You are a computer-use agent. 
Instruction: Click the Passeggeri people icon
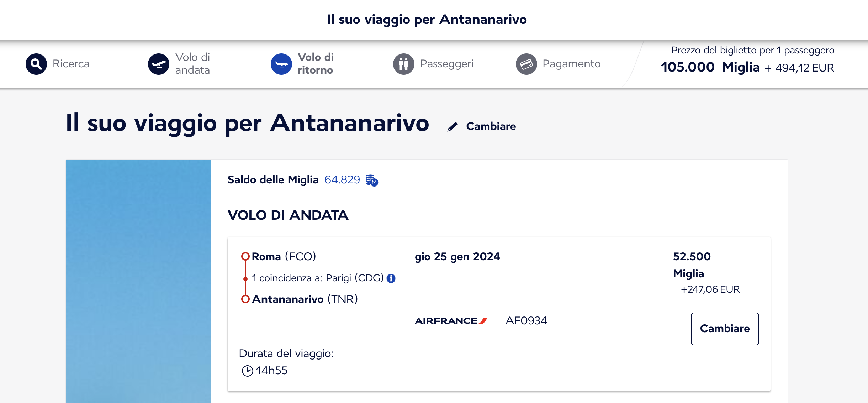[x=404, y=64]
